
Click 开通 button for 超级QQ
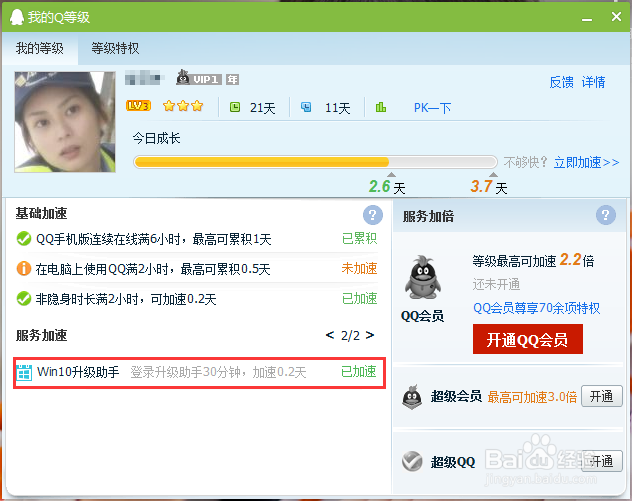point(602,461)
